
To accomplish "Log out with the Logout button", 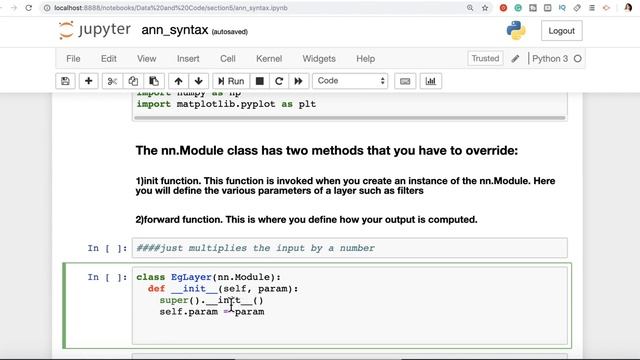I will (x=562, y=31).
